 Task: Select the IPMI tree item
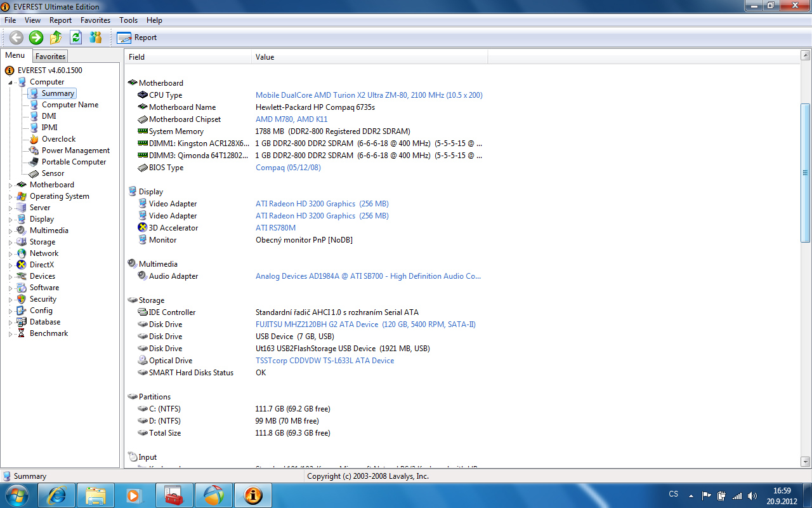coord(49,128)
